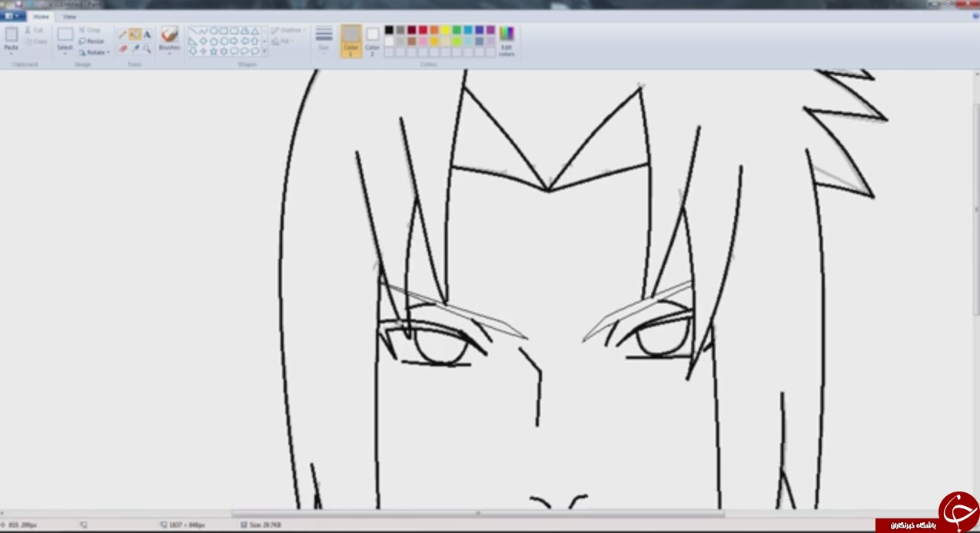This screenshot has height=533, width=980.
Task: Choose the Rectangle shape
Action: coord(224,31)
